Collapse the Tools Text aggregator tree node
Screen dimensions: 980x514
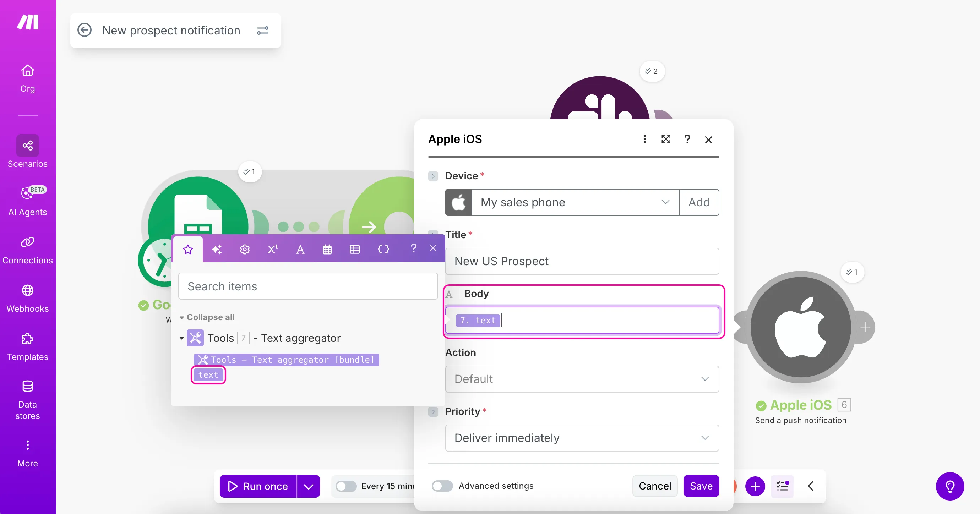pos(182,338)
